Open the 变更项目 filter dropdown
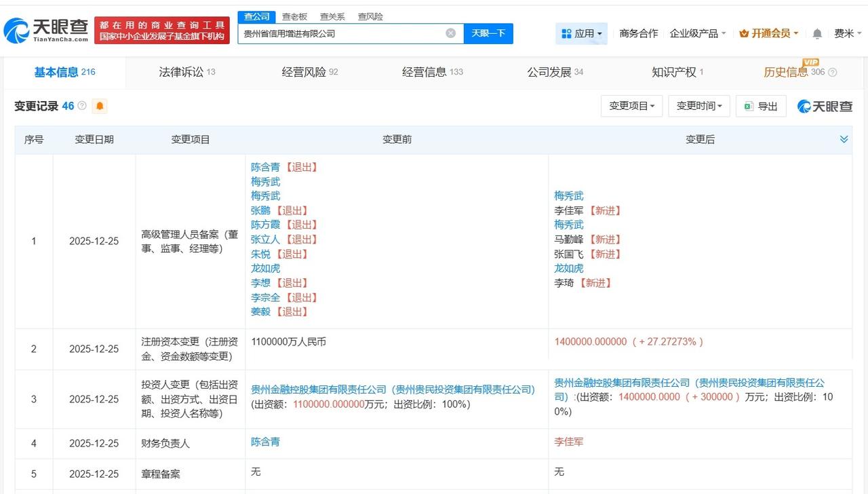 click(631, 106)
